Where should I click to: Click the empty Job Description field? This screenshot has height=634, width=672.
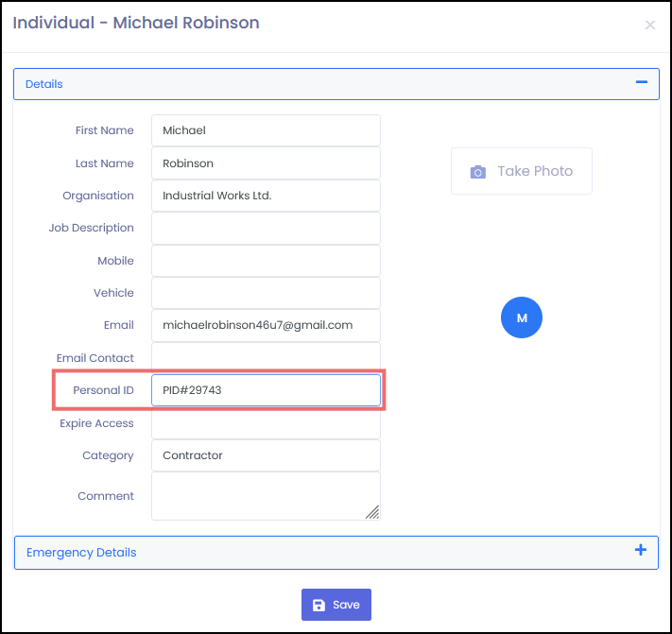pyautogui.click(x=266, y=228)
